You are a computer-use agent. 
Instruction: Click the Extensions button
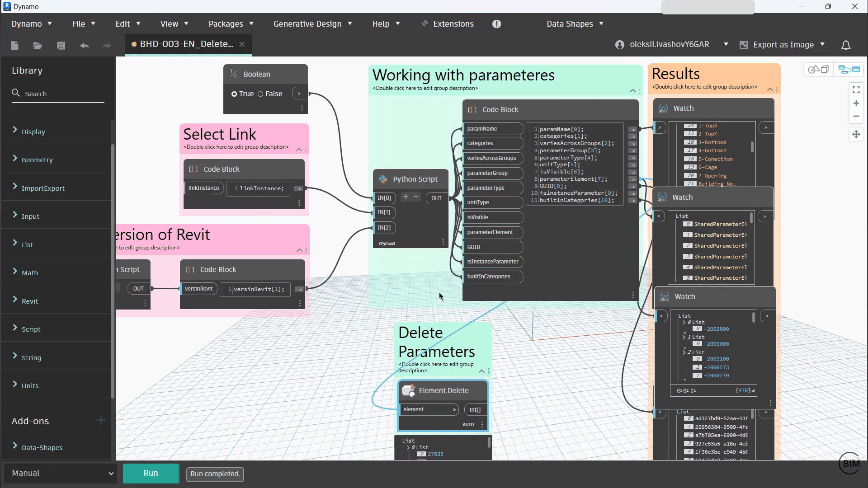[447, 24]
